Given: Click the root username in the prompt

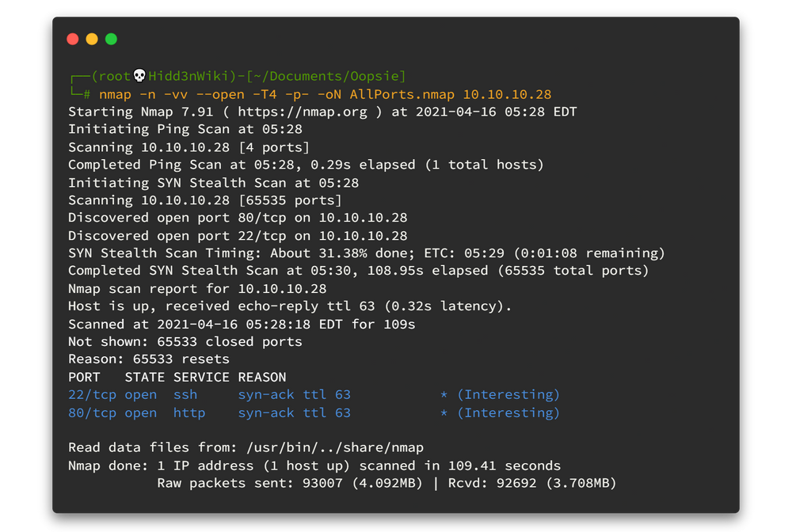Looking at the screenshot, I should [112, 76].
